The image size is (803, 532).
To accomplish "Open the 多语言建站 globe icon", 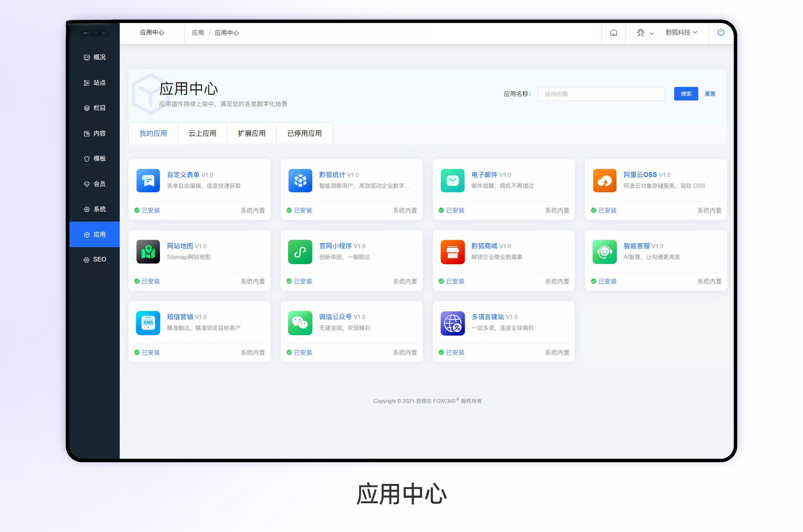I will coord(453,323).
